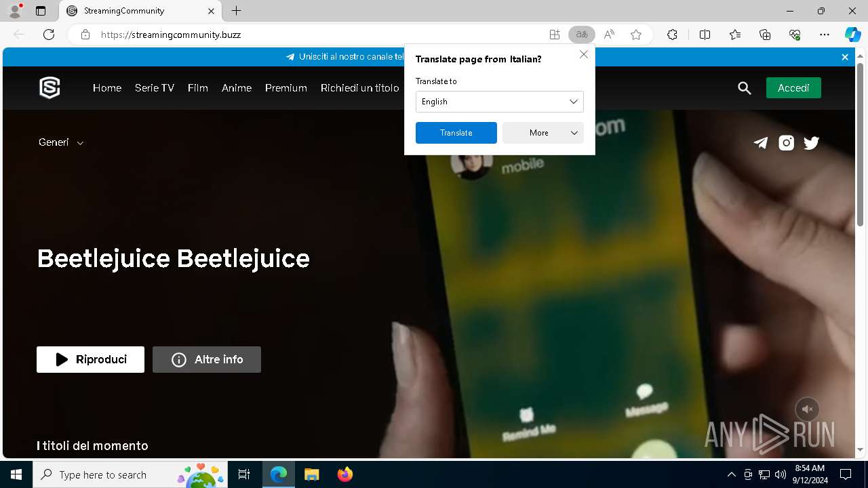Show hidden system tray icons
The image size is (868, 488).
click(731, 474)
